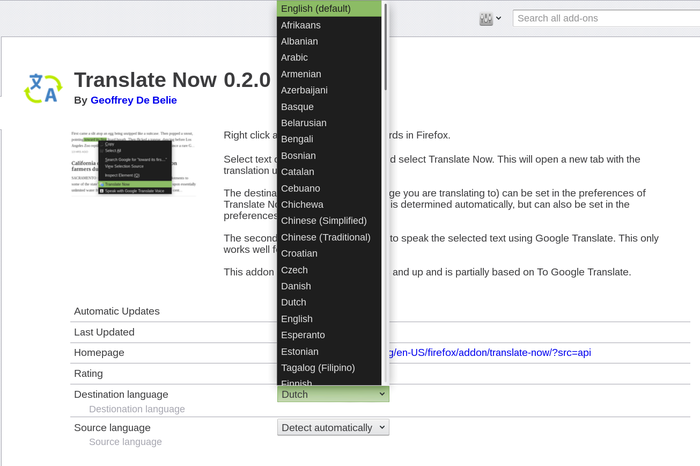The image size is (700, 466).
Task: Open the addon homepage link
Action: click(490, 353)
